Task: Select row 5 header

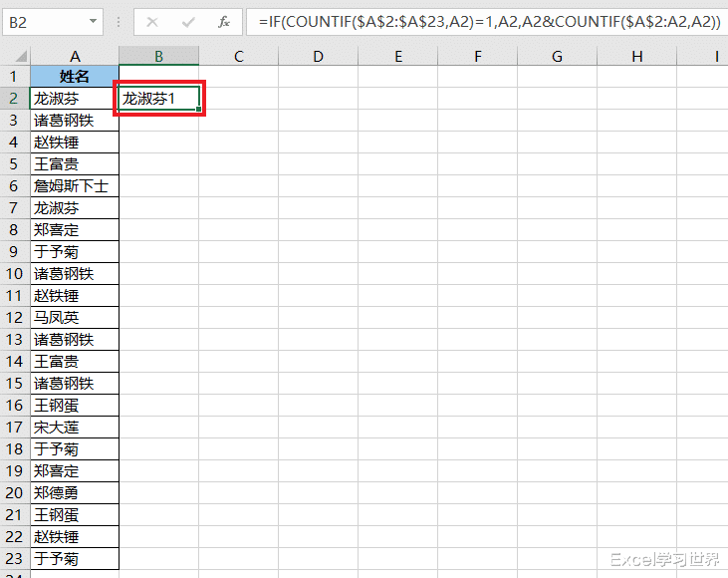Action: (x=14, y=164)
